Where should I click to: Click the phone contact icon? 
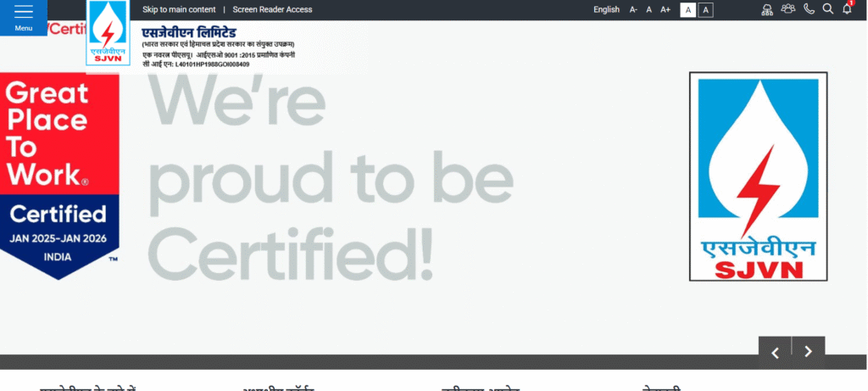[x=810, y=9]
